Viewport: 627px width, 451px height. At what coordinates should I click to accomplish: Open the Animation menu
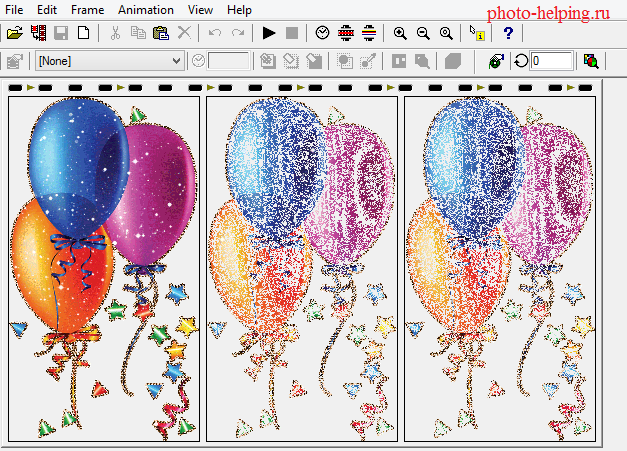[146, 10]
